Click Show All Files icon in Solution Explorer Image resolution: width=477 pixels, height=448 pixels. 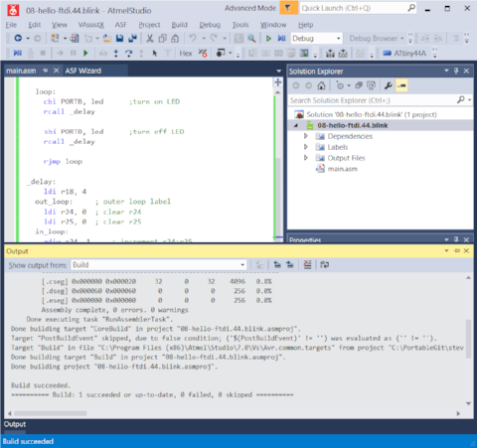tap(371, 85)
